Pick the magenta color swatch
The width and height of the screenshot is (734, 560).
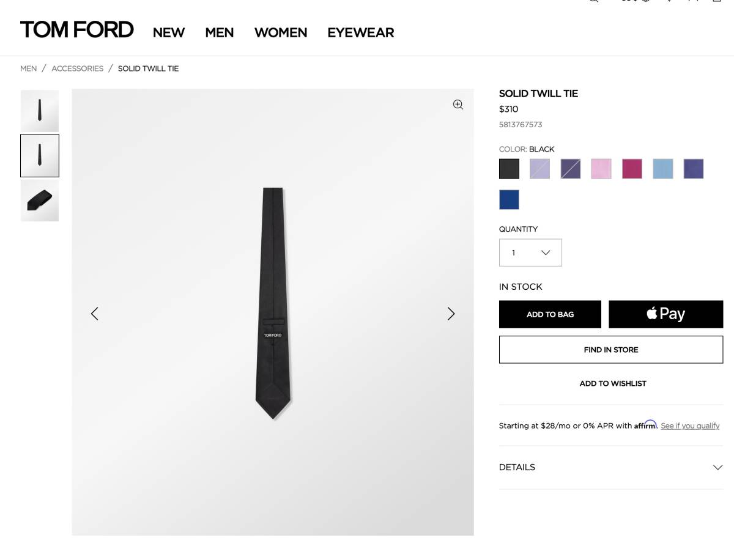[x=632, y=169]
